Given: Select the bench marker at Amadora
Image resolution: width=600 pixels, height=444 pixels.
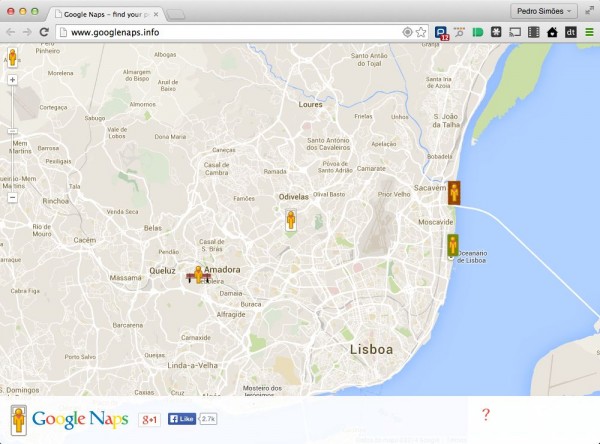Looking at the screenshot, I should [x=198, y=275].
